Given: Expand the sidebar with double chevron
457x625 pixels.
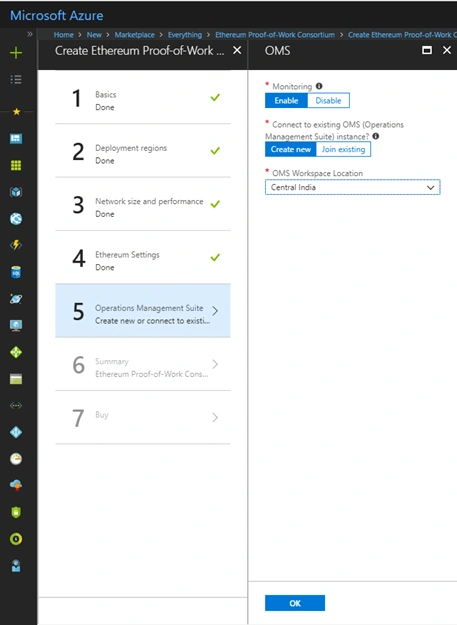Looking at the screenshot, I should [x=30, y=34].
